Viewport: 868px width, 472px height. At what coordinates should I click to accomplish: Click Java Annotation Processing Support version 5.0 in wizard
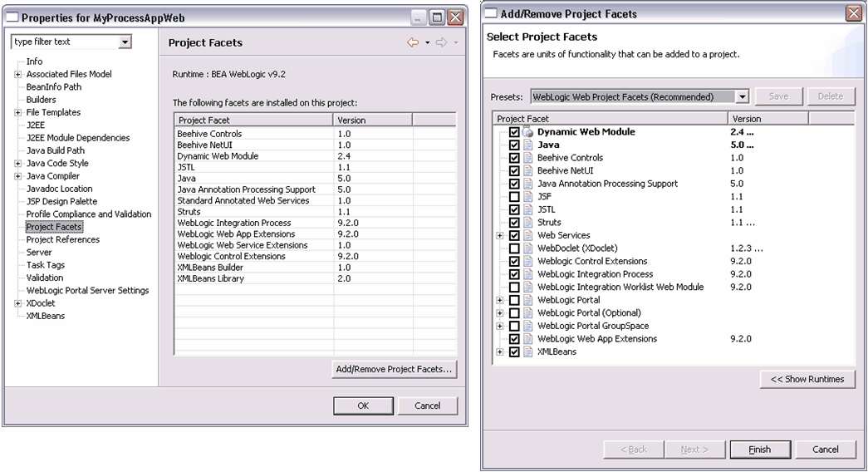[x=737, y=184]
